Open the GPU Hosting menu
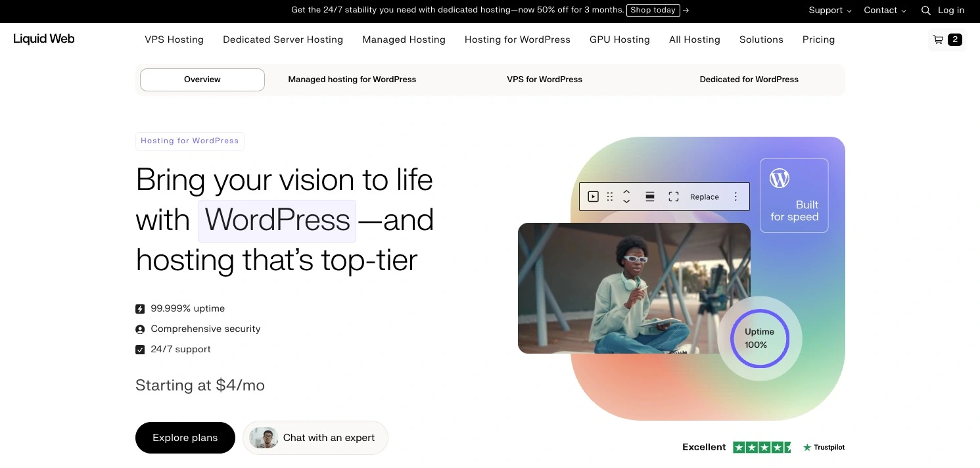 coord(620,39)
